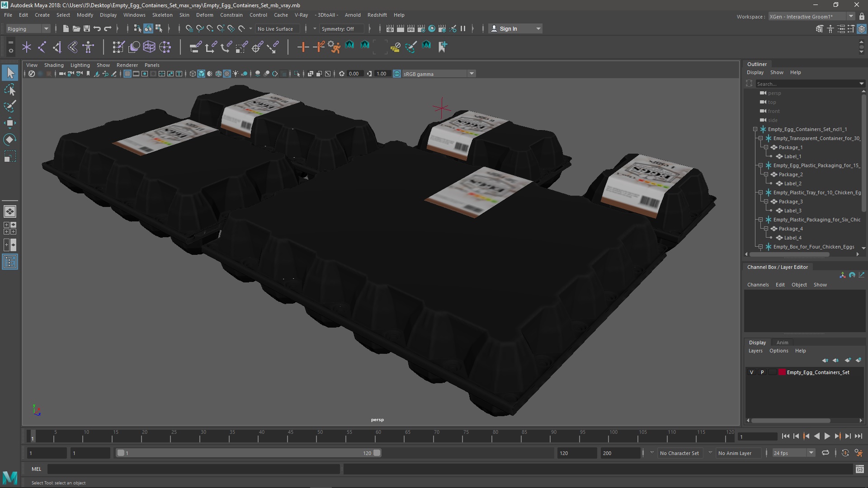Open the V-Ray menu

coord(301,15)
